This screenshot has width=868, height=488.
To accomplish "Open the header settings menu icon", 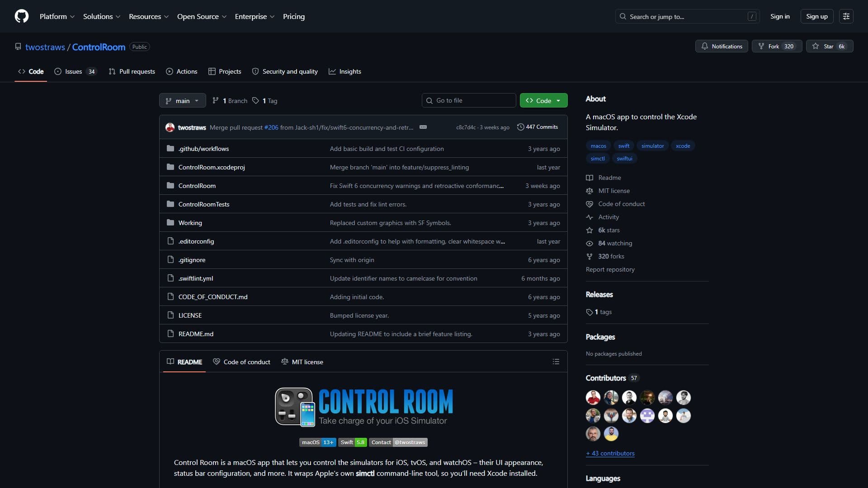I will pos(846,16).
